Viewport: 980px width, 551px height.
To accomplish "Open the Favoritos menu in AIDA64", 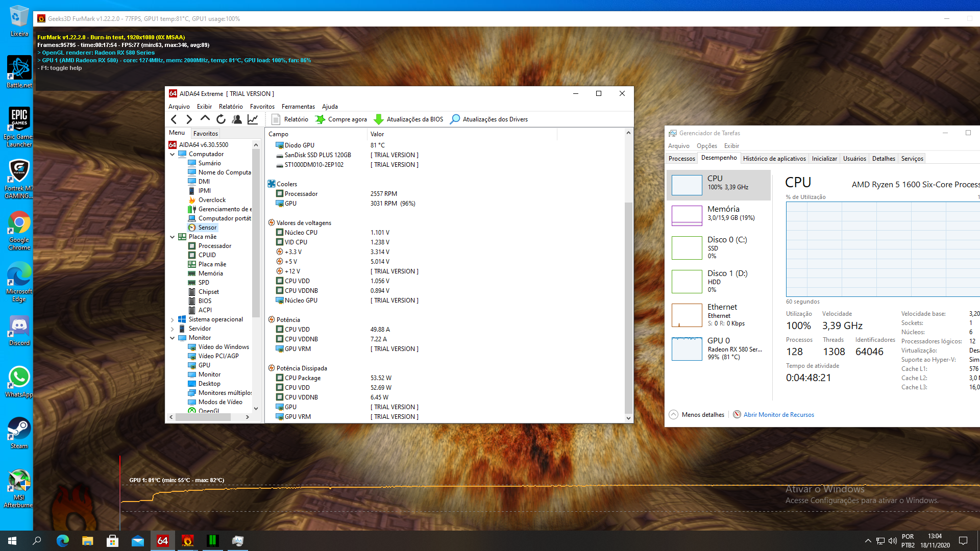I will tap(262, 107).
